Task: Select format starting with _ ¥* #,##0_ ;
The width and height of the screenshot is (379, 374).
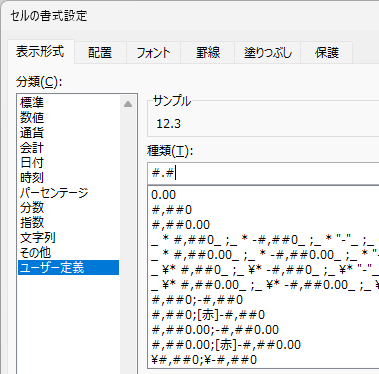Action: [264, 270]
